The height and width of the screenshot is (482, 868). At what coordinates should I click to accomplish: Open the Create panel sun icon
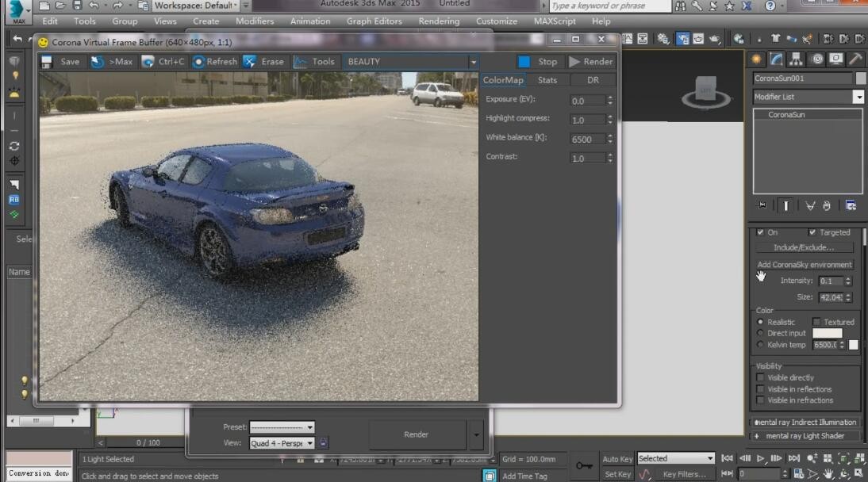757,59
